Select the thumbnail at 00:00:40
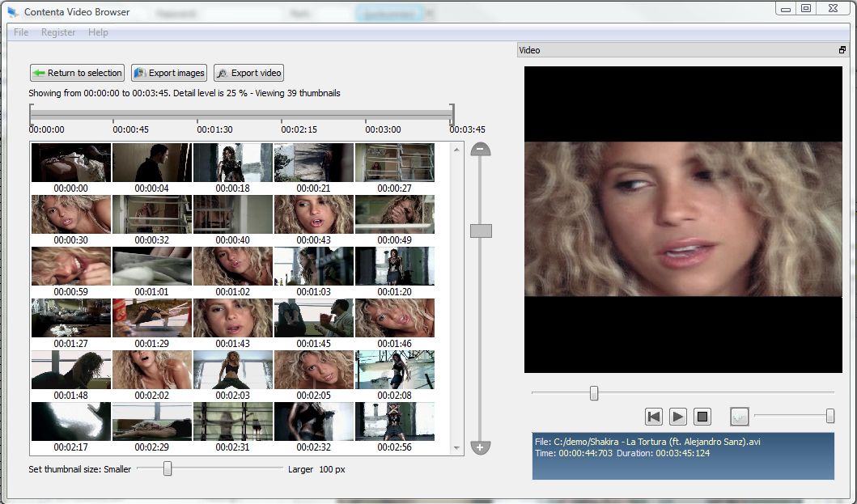Viewport: 857px width, 504px height. coord(233,214)
